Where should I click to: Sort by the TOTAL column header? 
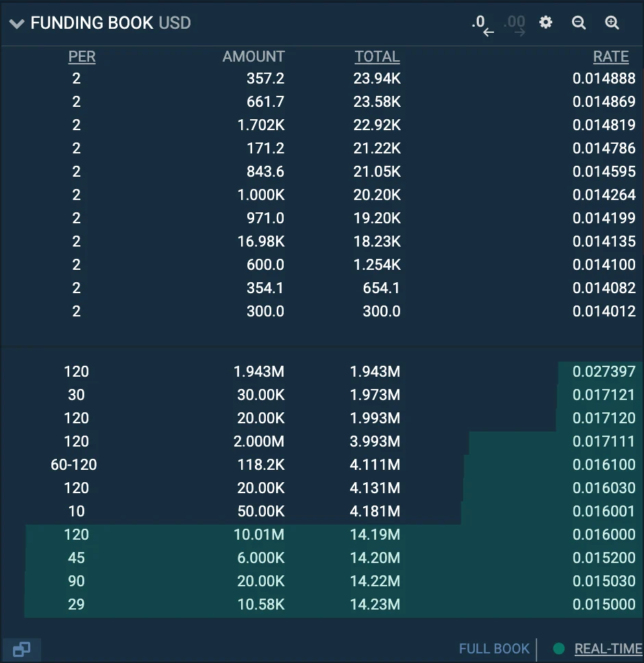click(x=377, y=57)
